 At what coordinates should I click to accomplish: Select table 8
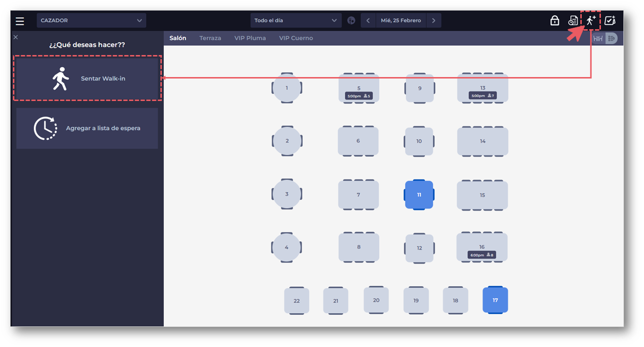[359, 247]
